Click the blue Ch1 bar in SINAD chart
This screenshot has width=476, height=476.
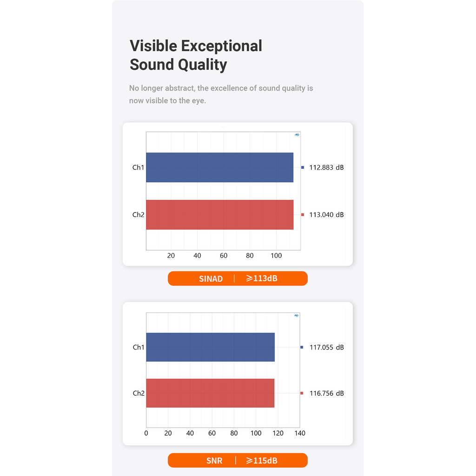[220, 167]
